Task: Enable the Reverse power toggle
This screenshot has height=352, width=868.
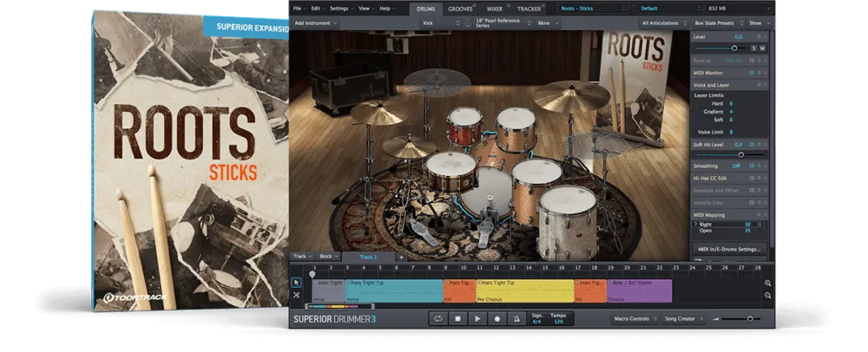Action: coord(752,61)
